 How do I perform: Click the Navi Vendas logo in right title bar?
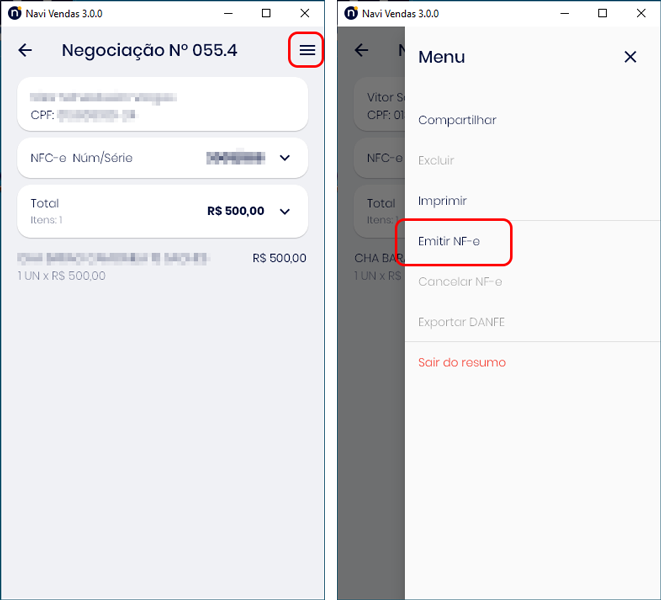[351, 14]
